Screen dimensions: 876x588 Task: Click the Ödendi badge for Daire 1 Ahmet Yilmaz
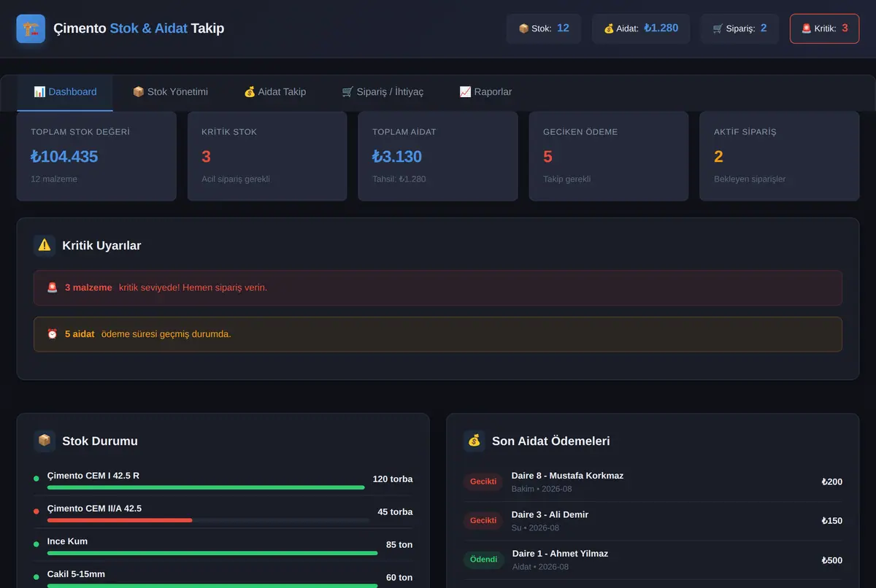tap(483, 560)
